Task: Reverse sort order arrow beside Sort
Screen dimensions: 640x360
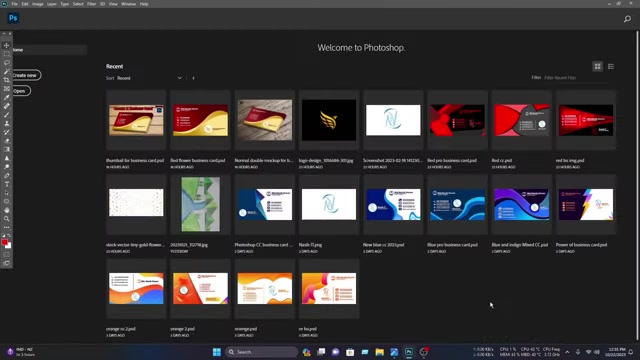Action: coord(193,78)
